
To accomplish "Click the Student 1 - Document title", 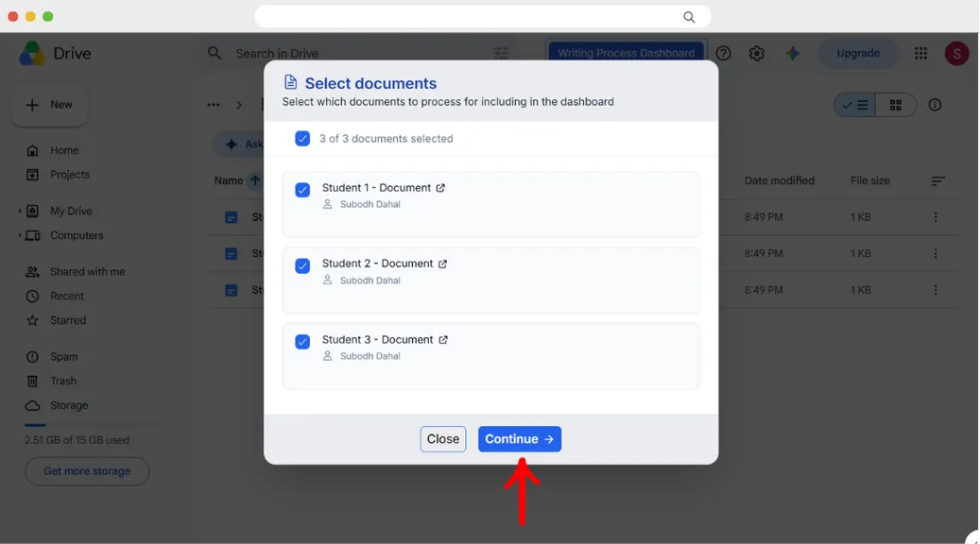I will click(x=376, y=188).
